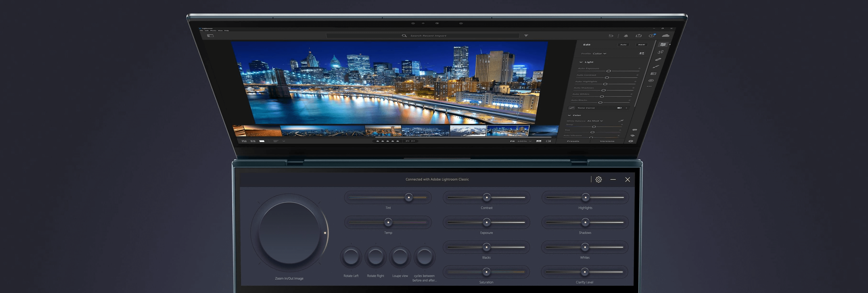Click the sort order icon

point(276,141)
